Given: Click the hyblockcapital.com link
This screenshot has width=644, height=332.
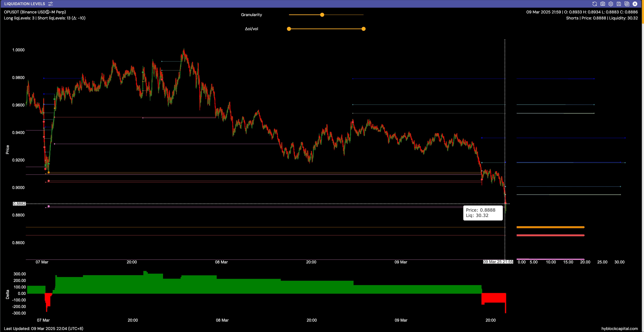Looking at the screenshot, I should point(620,328).
